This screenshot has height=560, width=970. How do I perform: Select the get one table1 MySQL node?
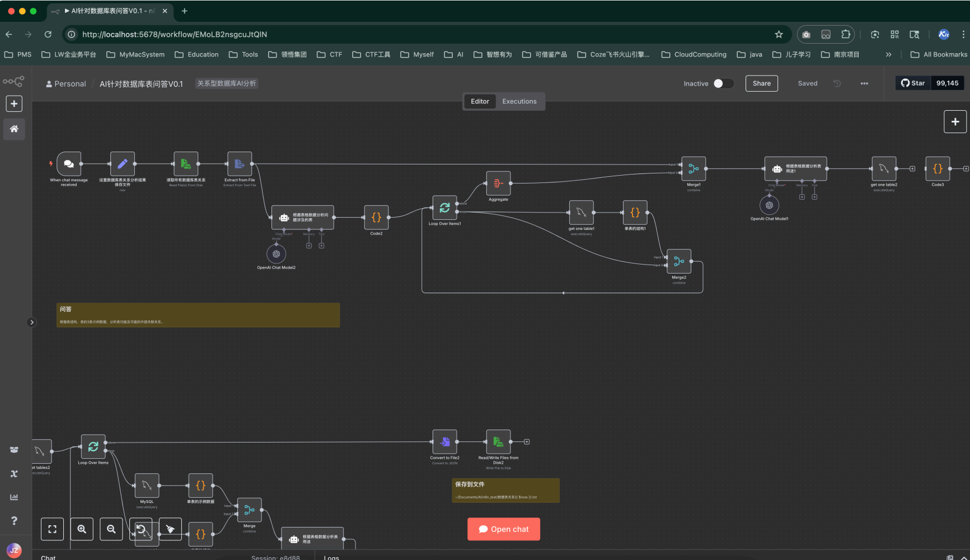click(581, 213)
